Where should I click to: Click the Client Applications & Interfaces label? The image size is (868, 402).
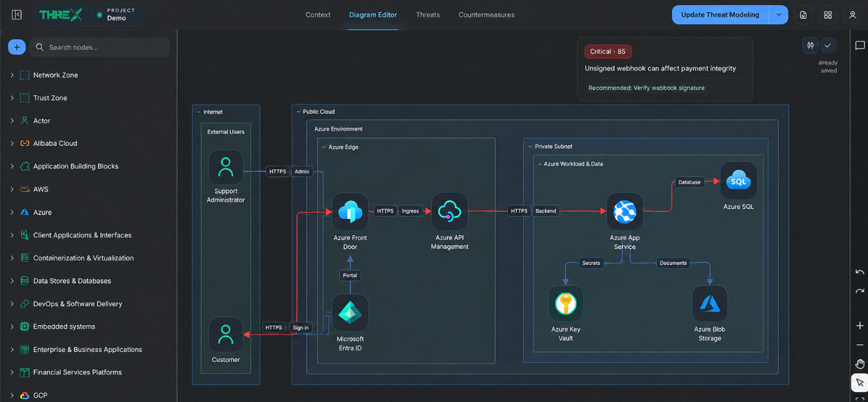(x=82, y=235)
